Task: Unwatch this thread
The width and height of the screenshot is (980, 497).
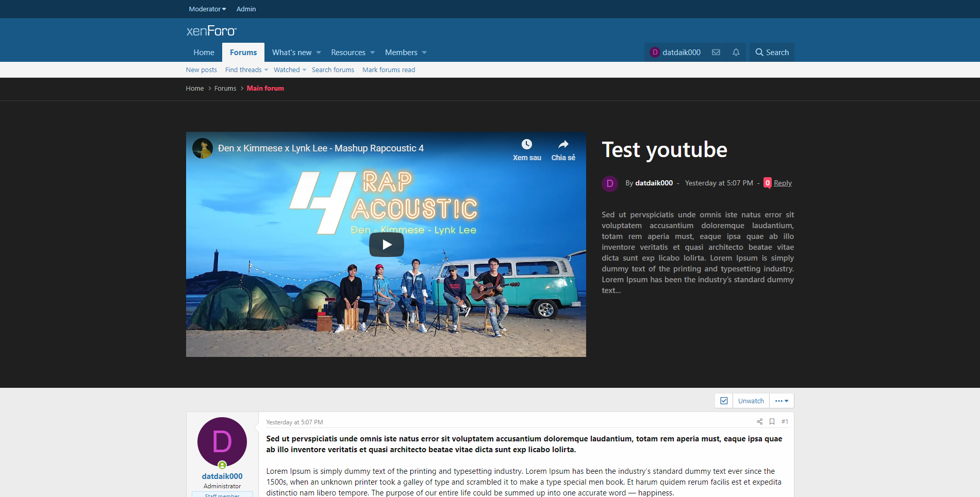Action: pyautogui.click(x=751, y=401)
